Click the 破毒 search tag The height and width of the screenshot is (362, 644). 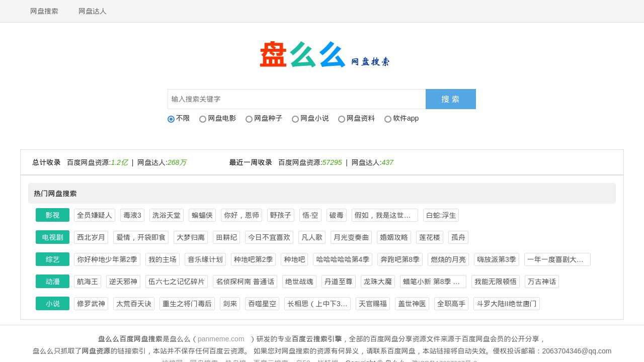pyautogui.click(x=337, y=215)
